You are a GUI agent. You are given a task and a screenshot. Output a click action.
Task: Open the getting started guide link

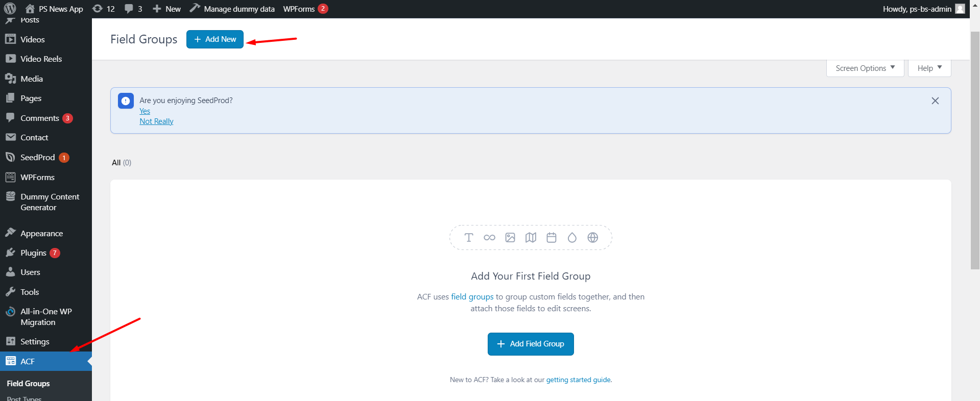click(x=578, y=380)
